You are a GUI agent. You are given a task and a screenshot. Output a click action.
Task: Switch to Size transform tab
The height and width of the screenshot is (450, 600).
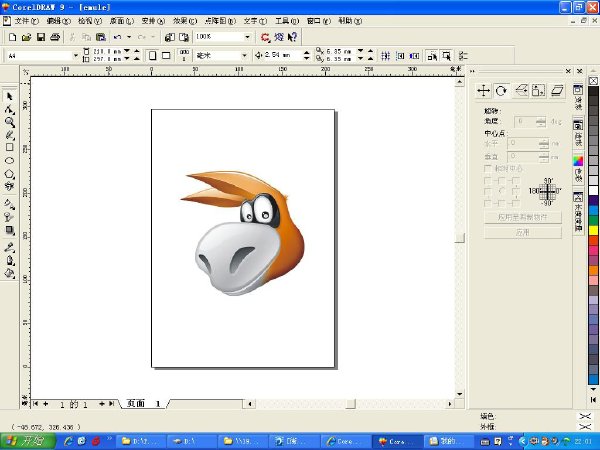point(538,91)
